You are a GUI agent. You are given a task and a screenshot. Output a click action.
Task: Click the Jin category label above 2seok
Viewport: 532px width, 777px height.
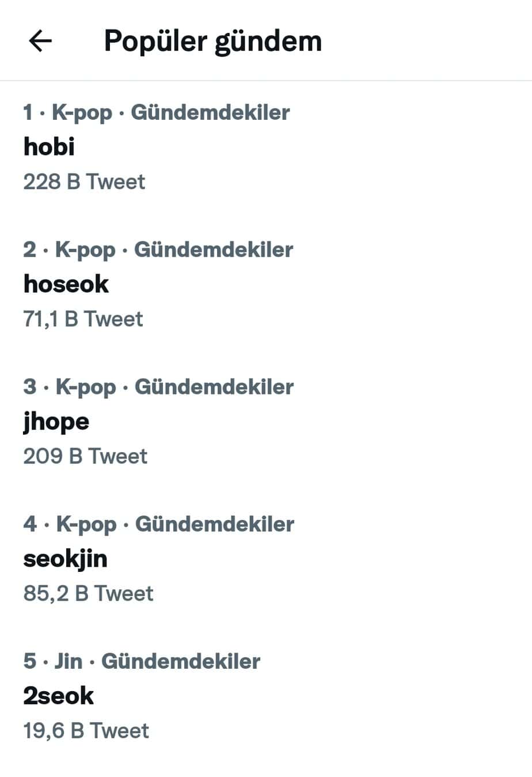pos(69,661)
